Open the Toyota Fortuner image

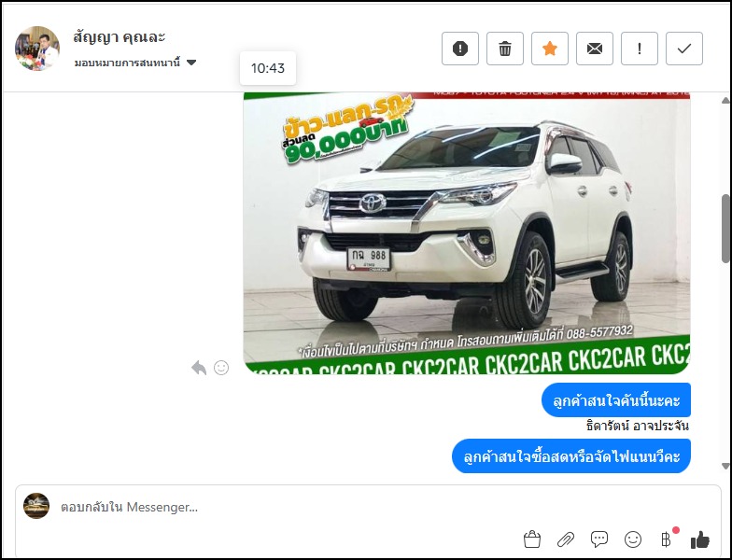click(467, 233)
